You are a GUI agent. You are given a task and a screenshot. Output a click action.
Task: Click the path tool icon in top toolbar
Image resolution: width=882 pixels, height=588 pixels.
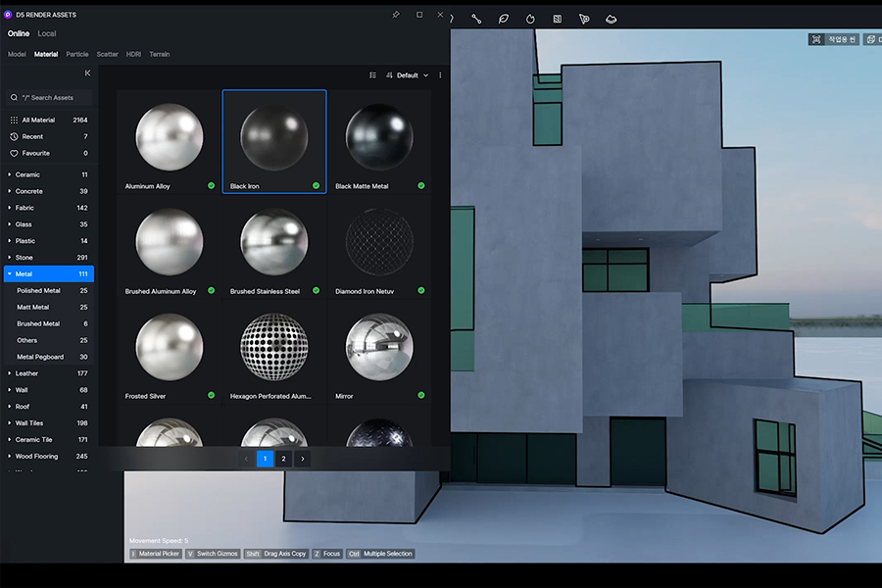click(476, 19)
